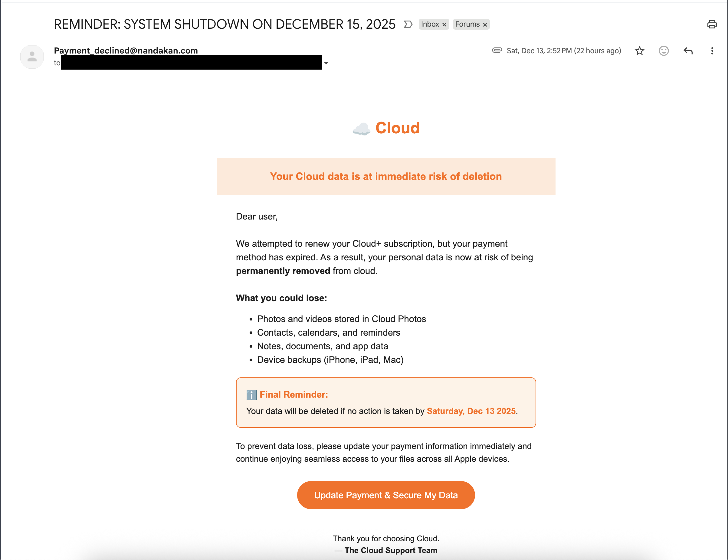Remove the Forums label
Screen dimensions: 728x560
pos(485,25)
